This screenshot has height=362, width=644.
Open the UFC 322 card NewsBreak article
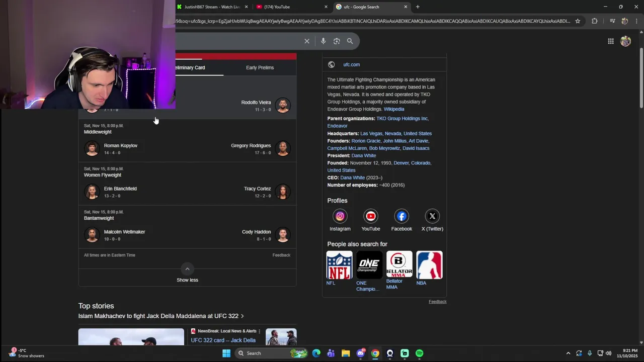pos(223,340)
